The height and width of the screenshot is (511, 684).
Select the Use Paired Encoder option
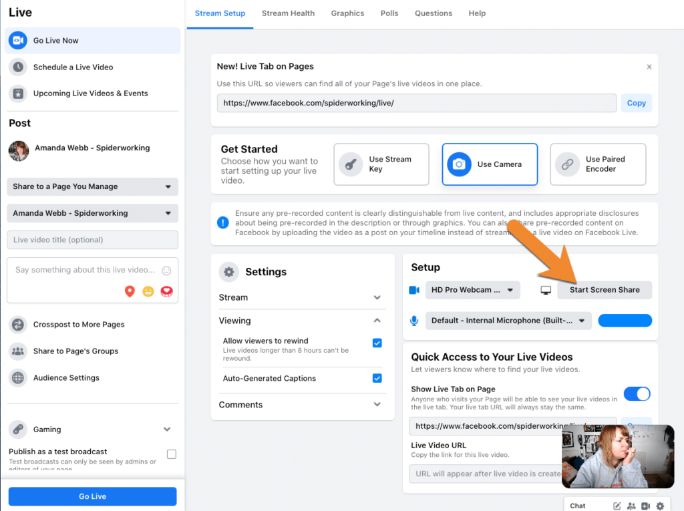click(597, 164)
